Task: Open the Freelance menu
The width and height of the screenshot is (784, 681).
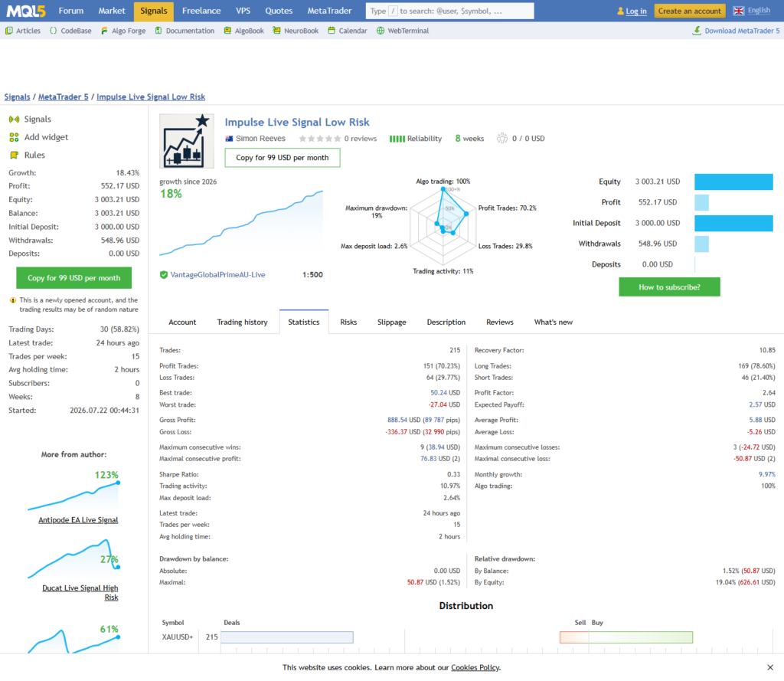Action: pos(201,11)
